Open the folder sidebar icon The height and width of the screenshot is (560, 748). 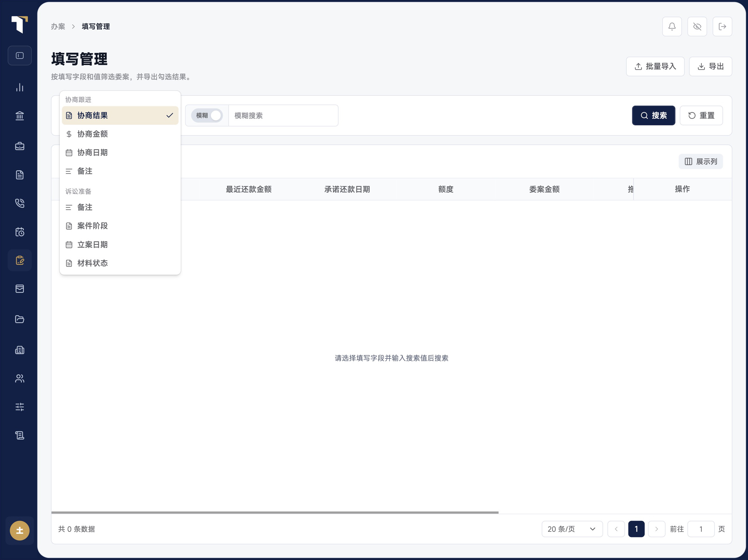20,319
